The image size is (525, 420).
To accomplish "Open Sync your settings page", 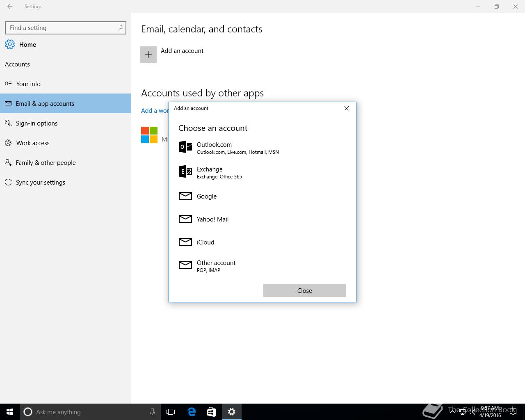I will tap(66, 182).
